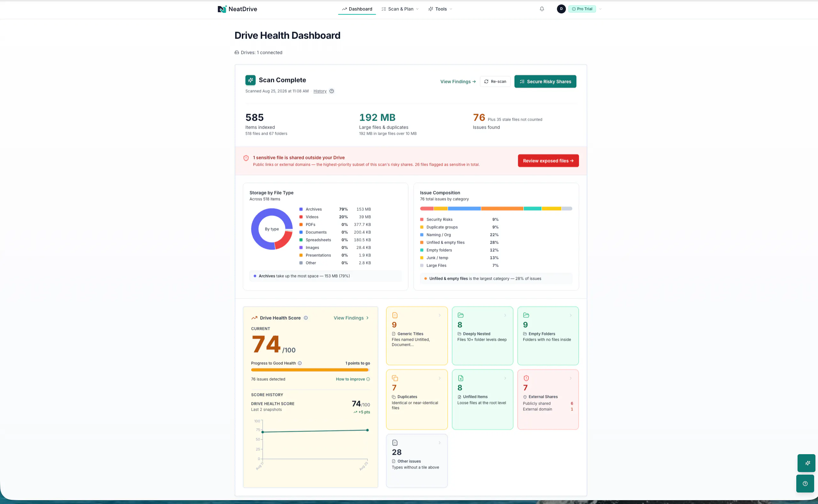Click the Unfiled Items file icon
Viewport: 818px width, 504px height.
tap(460, 378)
